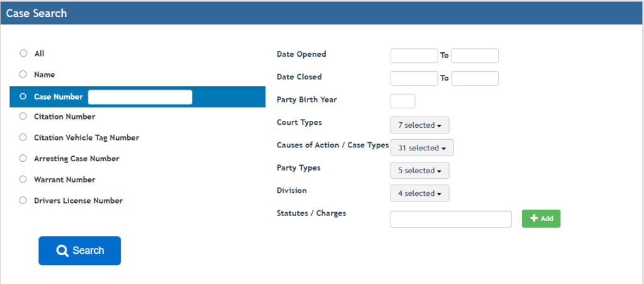Click the Statutes / Charges input box
The height and width of the screenshot is (284, 644).
451,219
